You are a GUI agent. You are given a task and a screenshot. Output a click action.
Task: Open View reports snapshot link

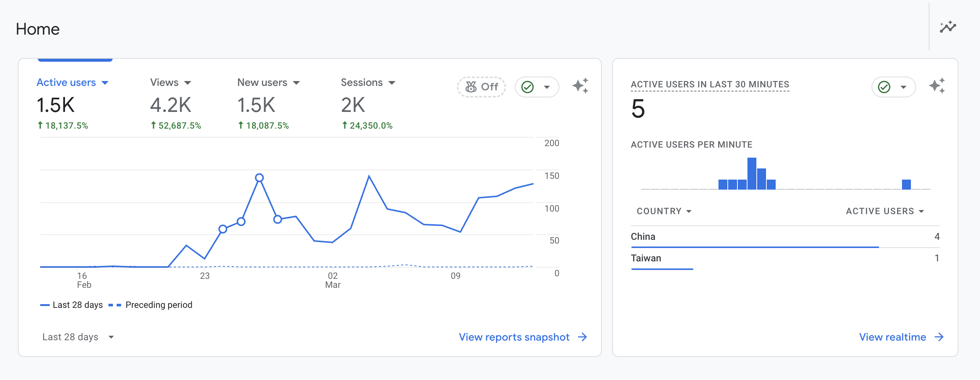(513, 337)
